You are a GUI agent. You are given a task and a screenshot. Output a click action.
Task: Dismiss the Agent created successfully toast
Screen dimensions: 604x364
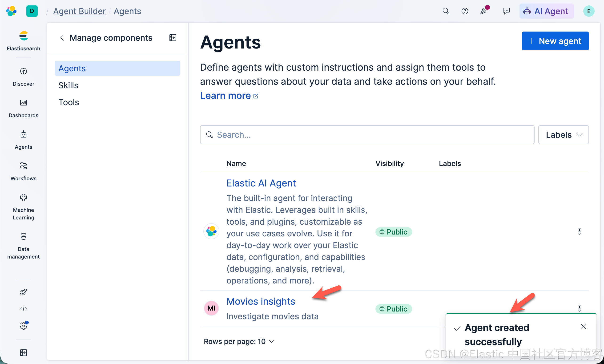point(583,326)
